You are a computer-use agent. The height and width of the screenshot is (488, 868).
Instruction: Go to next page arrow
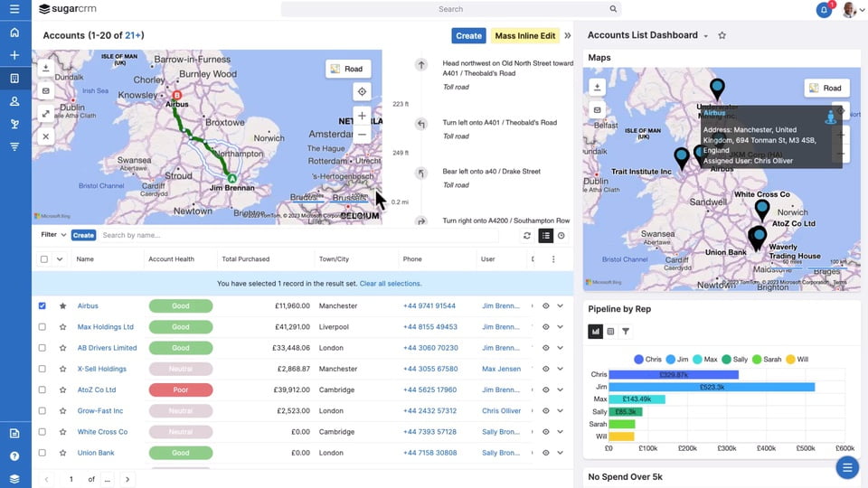point(127,479)
